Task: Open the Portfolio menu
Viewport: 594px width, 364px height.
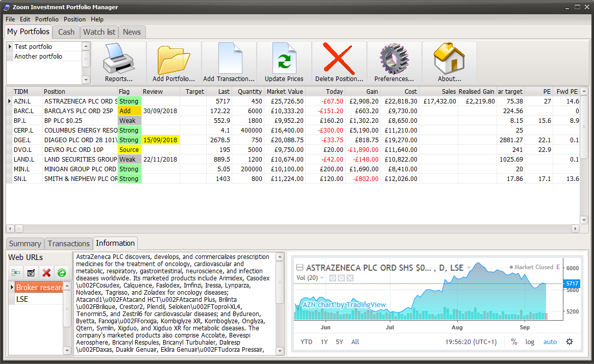Action: [x=46, y=19]
